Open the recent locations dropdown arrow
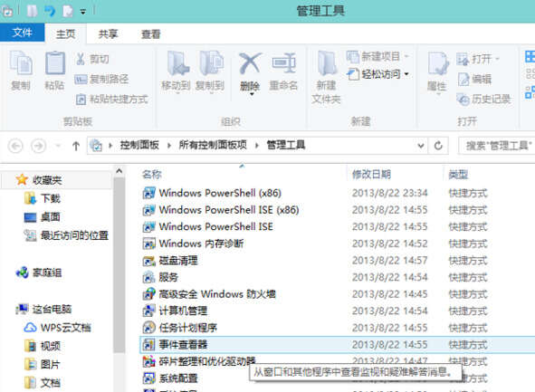The width and height of the screenshot is (535, 392). coord(58,146)
